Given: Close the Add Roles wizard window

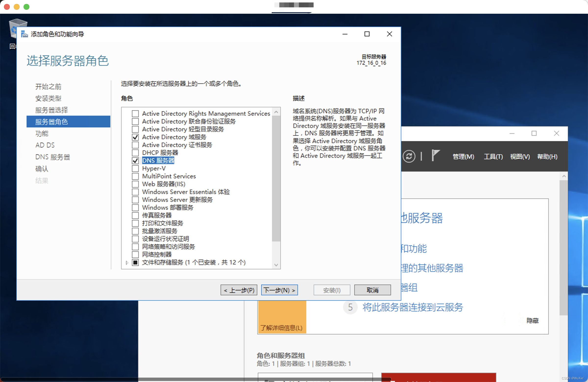Looking at the screenshot, I should [389, 34].
